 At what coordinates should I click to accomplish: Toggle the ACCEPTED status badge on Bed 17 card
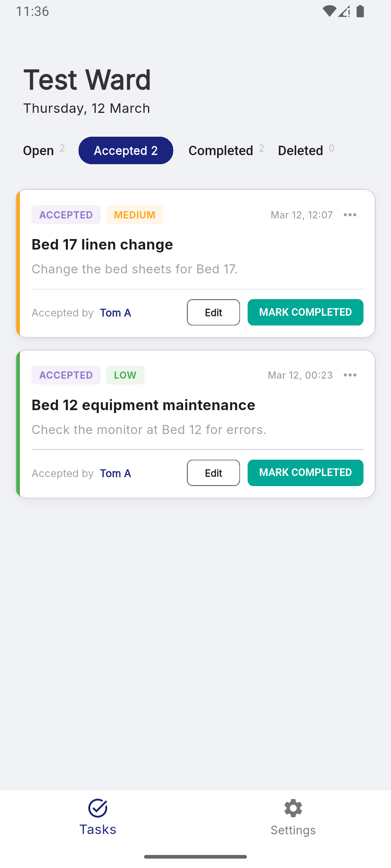click(66, 214)
